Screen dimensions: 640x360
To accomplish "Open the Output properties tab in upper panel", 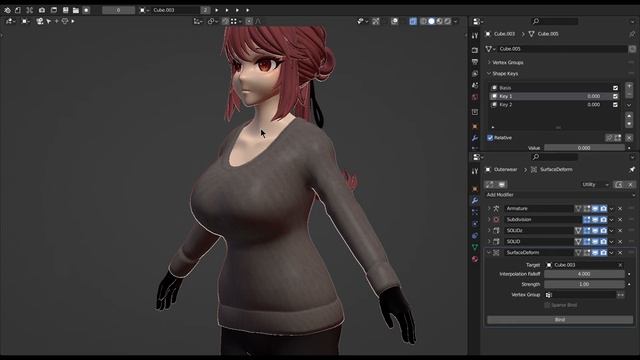I will (475, 62).
